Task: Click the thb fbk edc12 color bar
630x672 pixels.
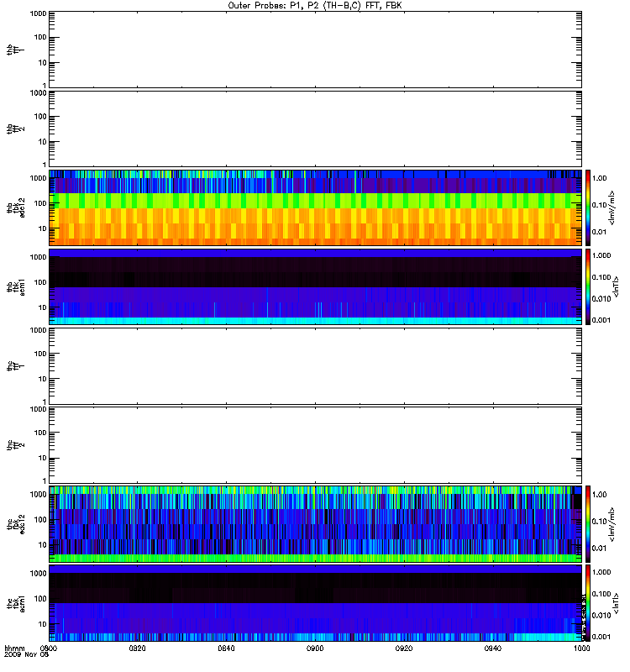Action: click(x=588, y=207)
